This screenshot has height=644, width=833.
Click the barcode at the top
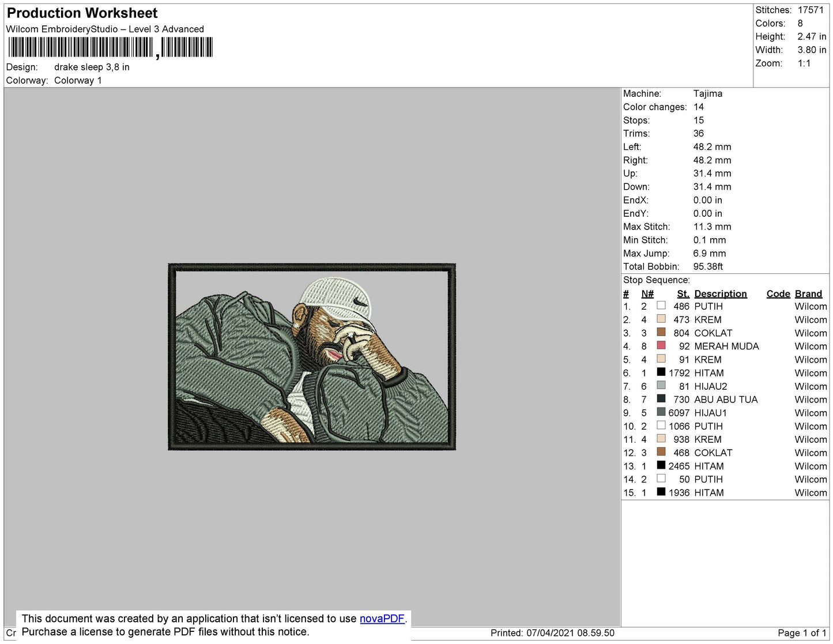point(111,47)
